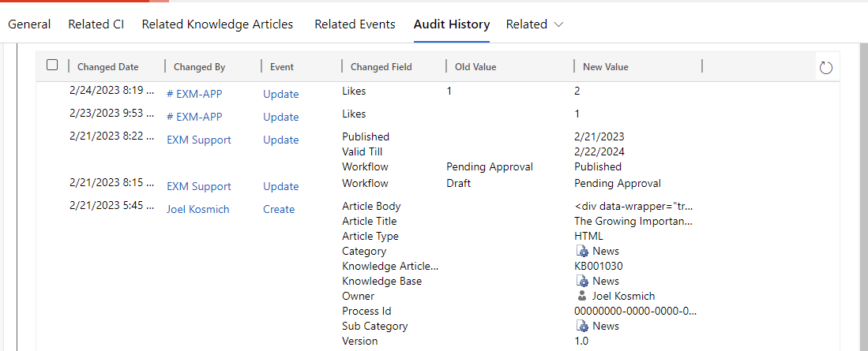868x351 pixels.
Task: Open the Related Knowledge Articles tab
Action: (217, 24)
